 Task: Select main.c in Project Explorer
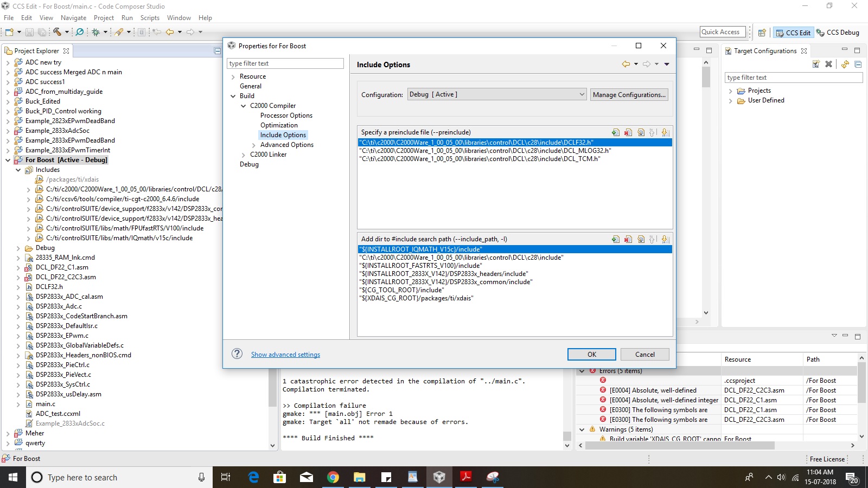coord(46,404)
